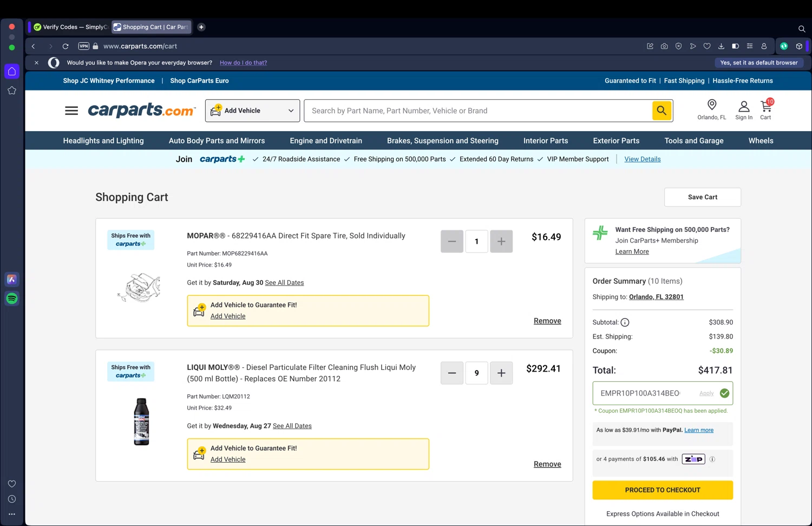The height and width of the screenshot is (526, 812).
Task: Click the Save Cart button
Action: click(703, 197)
